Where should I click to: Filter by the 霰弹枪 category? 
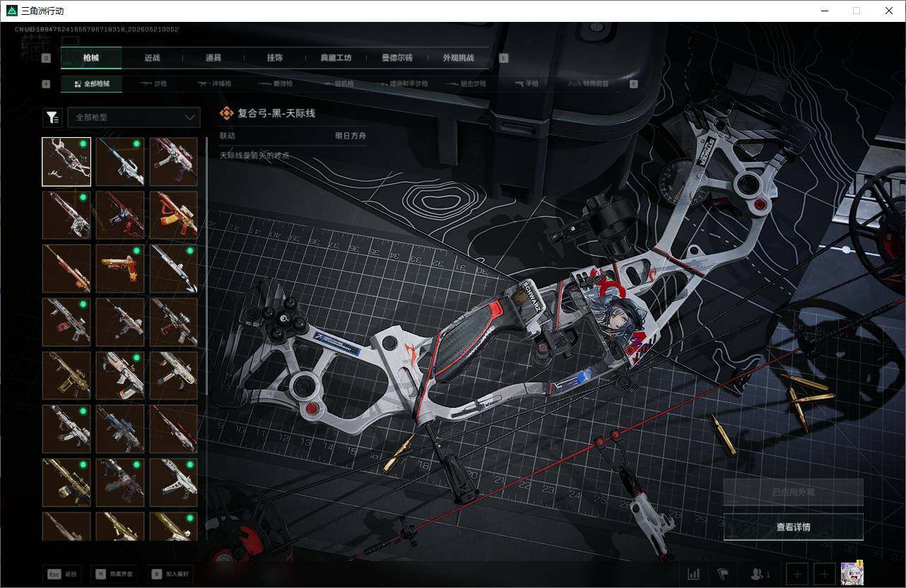coord(274,84)
